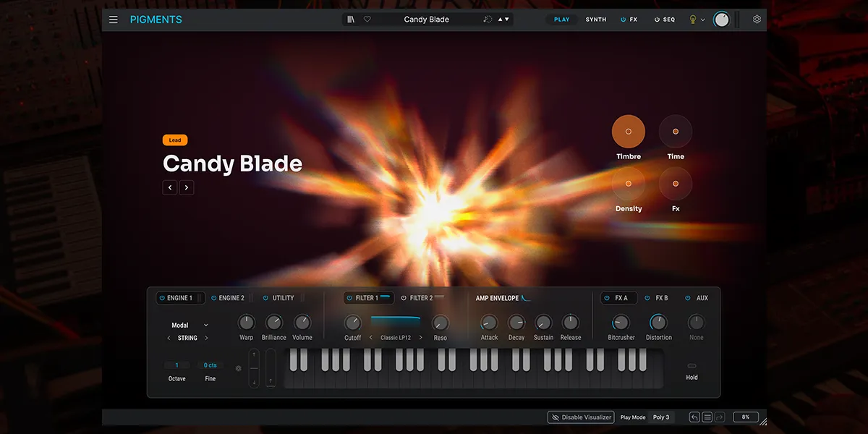Viewport: 868px width, 434px height.
Task: Click the undo arrow in status bar
Action: coord(694,417)
